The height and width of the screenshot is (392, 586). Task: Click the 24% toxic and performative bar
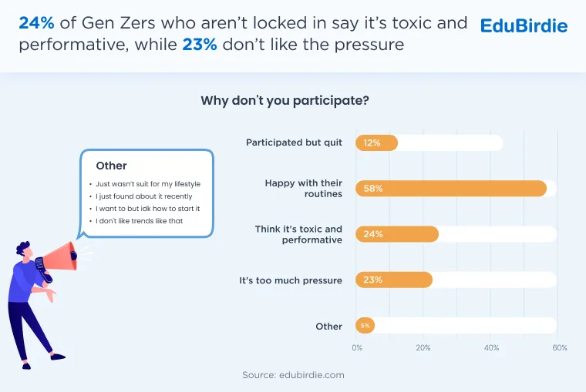pyautogui.click(x=397, y=234)
